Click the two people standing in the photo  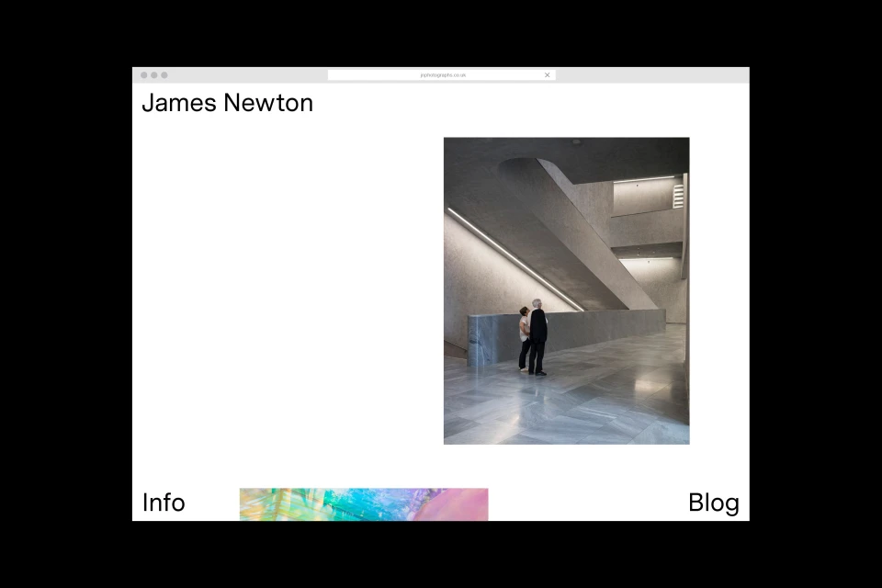(x=534, y=337)
